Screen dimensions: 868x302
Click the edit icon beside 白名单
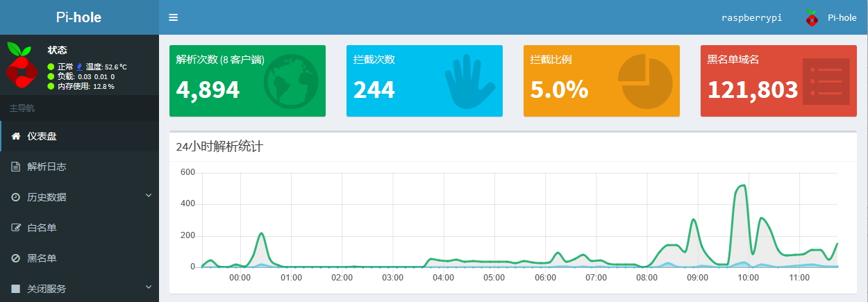[x=16, y=228]
